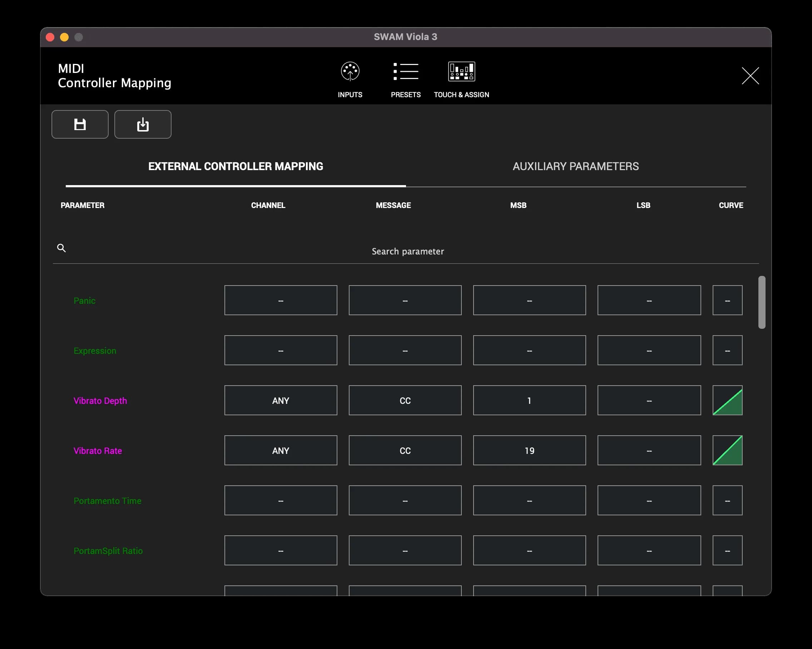Screen dimensions: 812x649
Task: Open the Presets list icon
Action: 406,71
